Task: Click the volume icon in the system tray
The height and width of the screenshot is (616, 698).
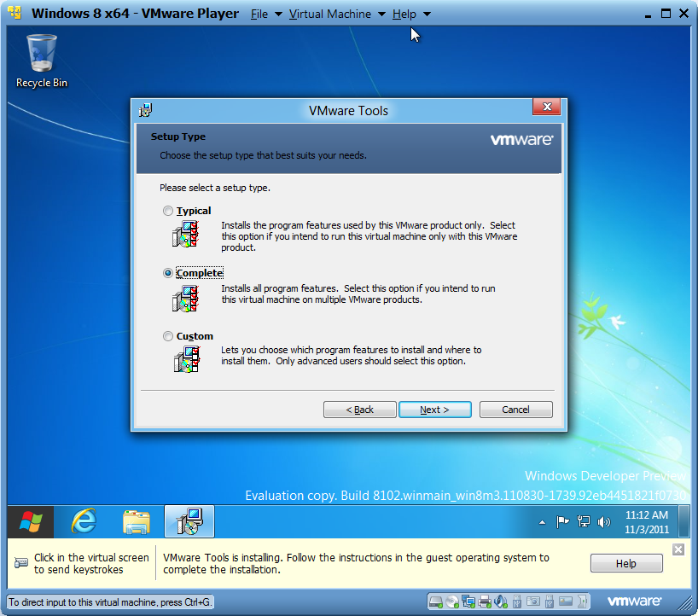Action: coord(605,521)
